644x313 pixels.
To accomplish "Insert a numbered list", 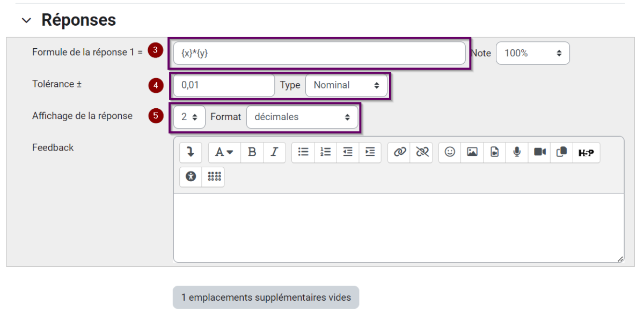I will point(325,152).
